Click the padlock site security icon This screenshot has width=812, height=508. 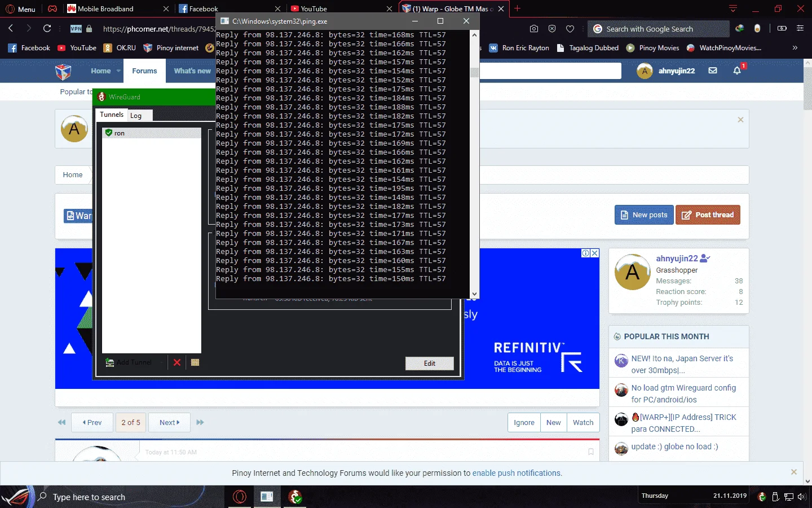[x=89, y=29]
